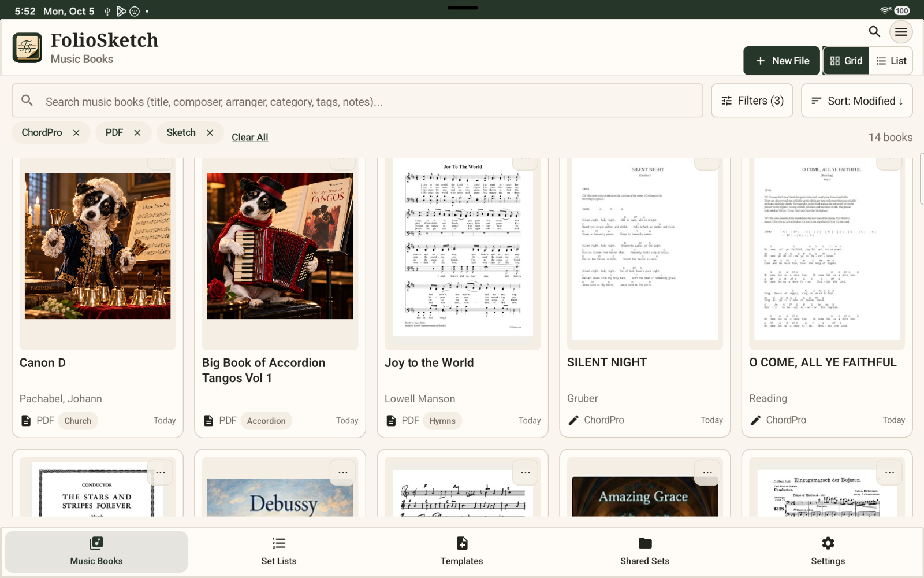This screenshot has width=924, height=578.
Task: Click the Clear All filters link
Action: 250,138
